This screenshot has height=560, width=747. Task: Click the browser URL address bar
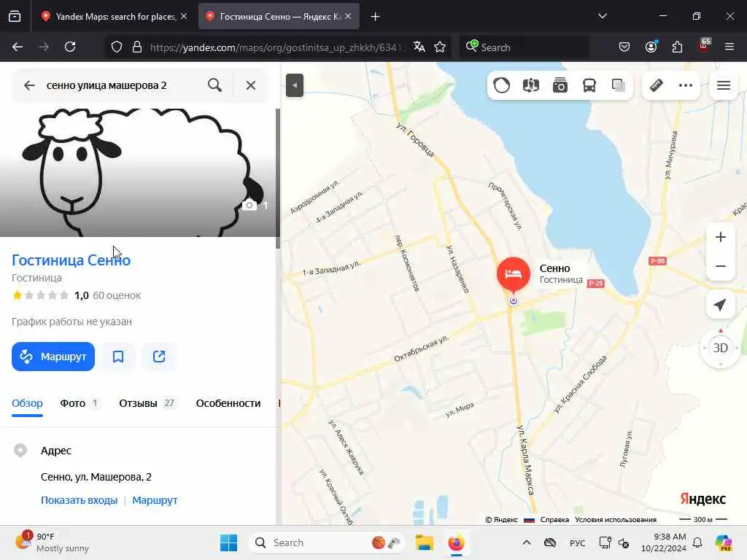pos(279,47)
